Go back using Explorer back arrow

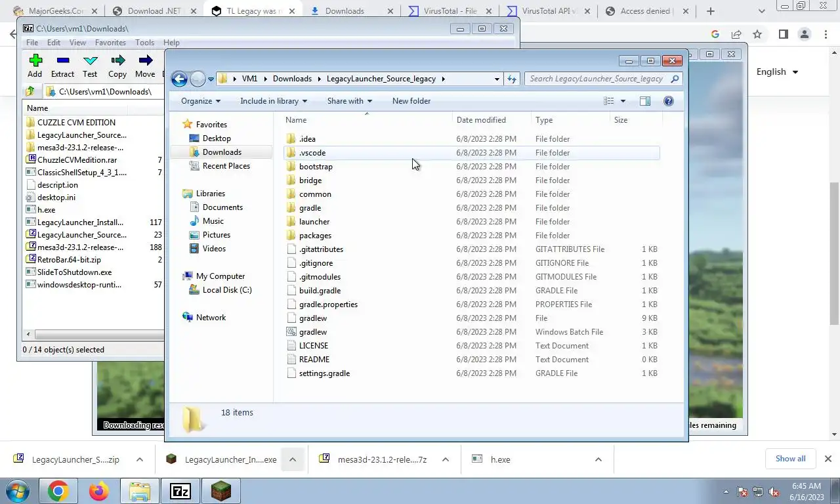pos(179,79)
